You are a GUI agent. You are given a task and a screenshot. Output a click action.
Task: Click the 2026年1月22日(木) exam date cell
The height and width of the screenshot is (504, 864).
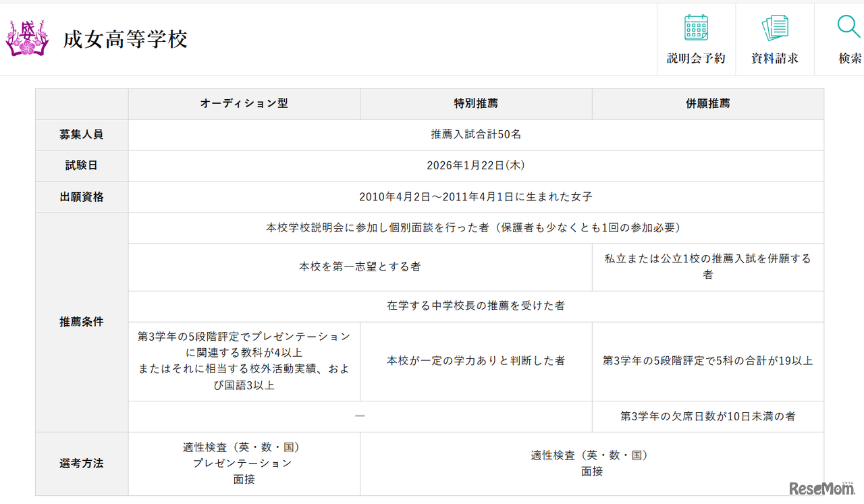click(x=475, y=165)
